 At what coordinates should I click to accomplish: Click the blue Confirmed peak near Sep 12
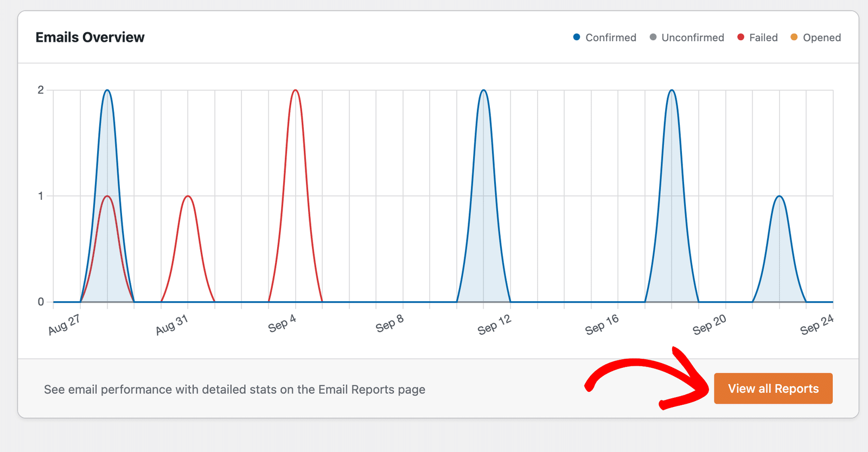tap(484, 90)
